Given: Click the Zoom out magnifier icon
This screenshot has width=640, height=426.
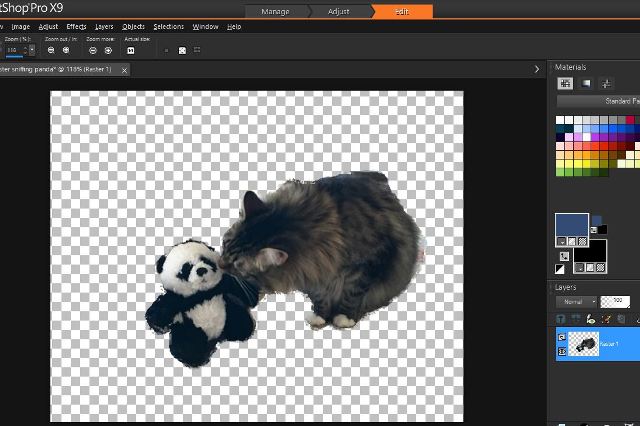Looking at the screenshot, I should (x=51, y=49).
